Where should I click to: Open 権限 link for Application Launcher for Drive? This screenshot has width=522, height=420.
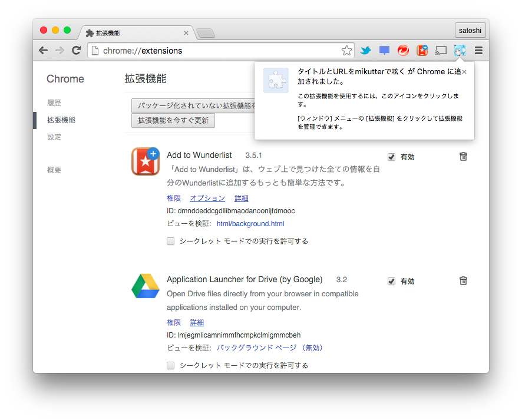click(174, 323)
